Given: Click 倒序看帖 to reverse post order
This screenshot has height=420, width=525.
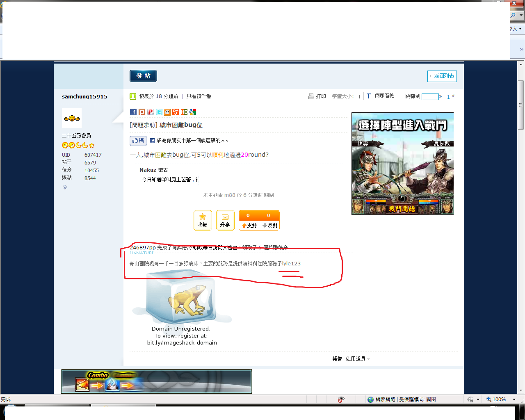Looking at the screenshot, I should (385, 96).
